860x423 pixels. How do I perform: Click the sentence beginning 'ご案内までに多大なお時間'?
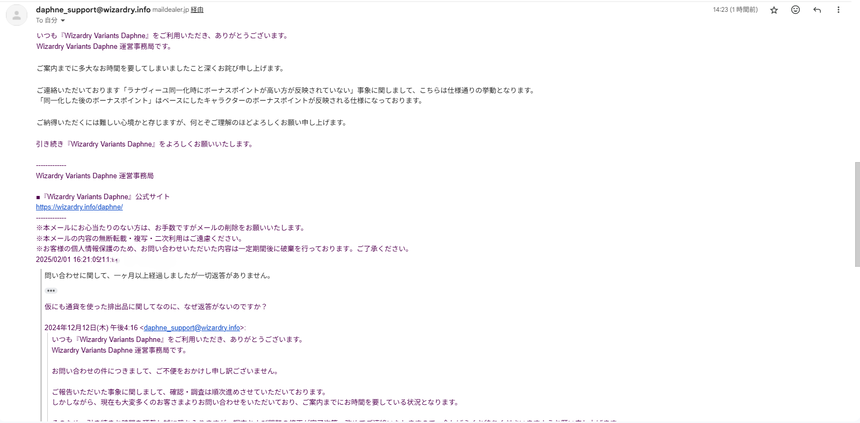point(160,69)
